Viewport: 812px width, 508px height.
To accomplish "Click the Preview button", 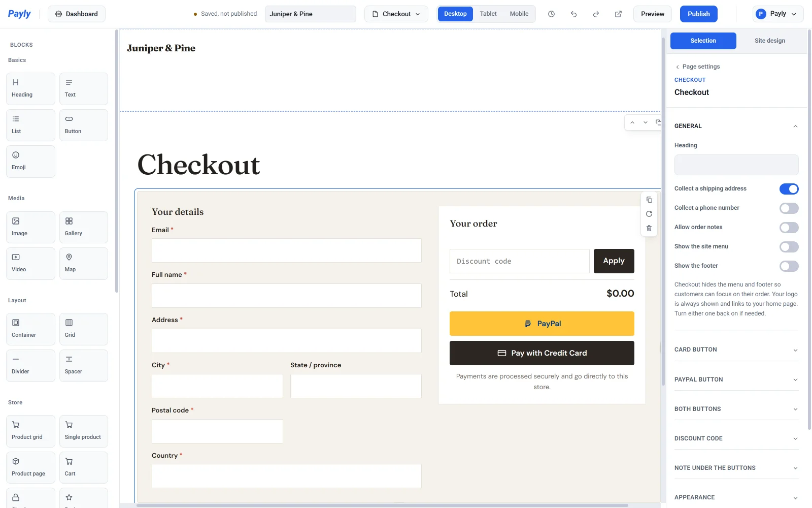I will coord(653,14).
